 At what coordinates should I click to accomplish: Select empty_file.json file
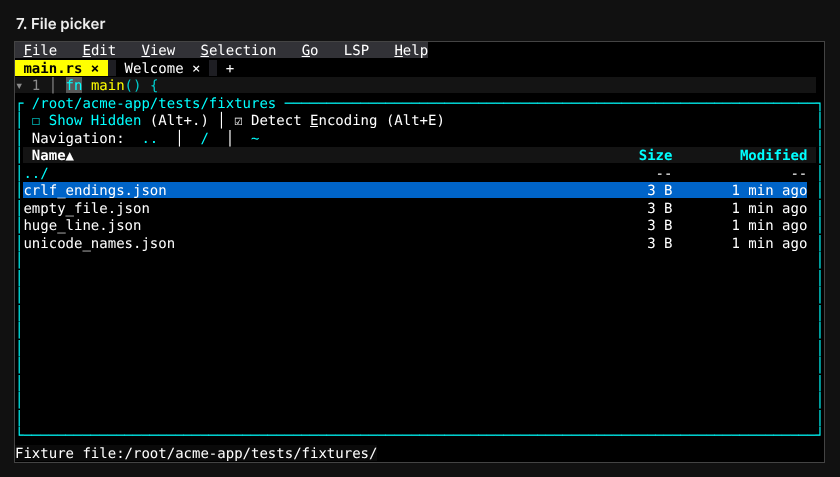coord(415,208)
